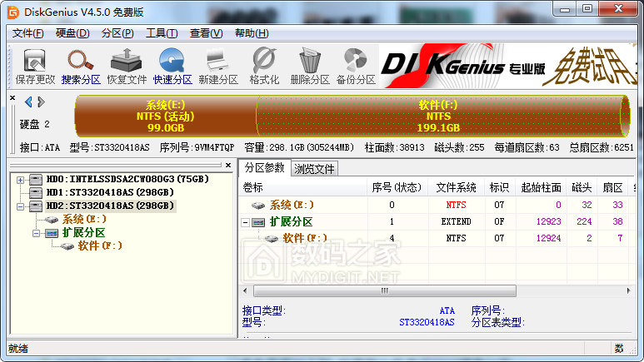Open the 工具(T) menu
Image resolution: width=644 pixels, height=362 pixels.
point(162,33)
